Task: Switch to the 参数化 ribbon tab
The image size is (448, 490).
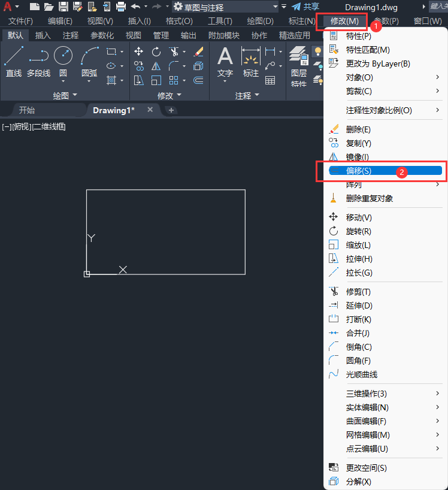Action: tap(102, 35)
